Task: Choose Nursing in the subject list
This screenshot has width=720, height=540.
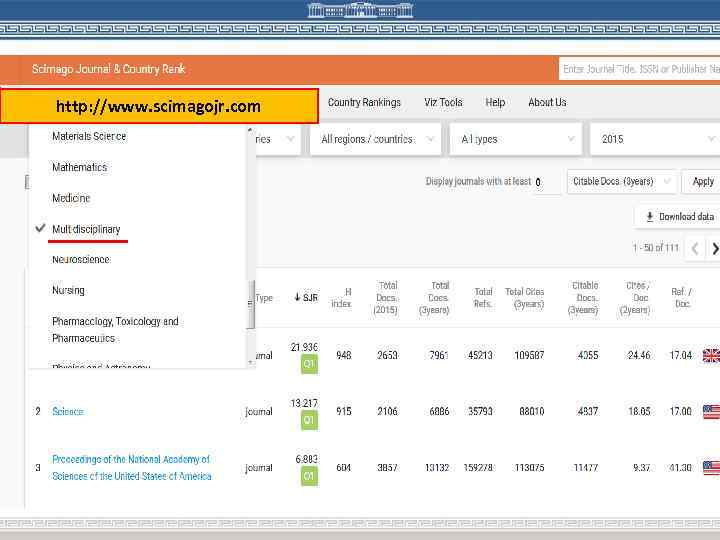Action: click(x=68, y=290)
